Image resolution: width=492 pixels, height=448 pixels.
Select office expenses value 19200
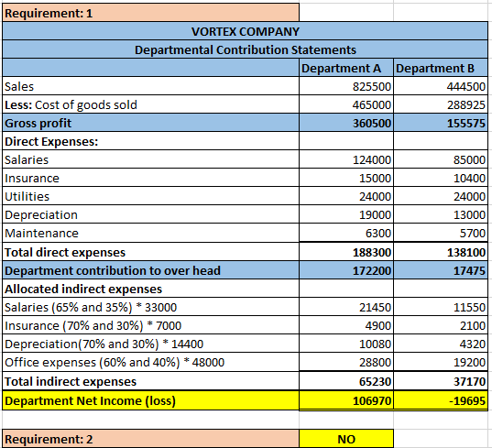[441, 362]
